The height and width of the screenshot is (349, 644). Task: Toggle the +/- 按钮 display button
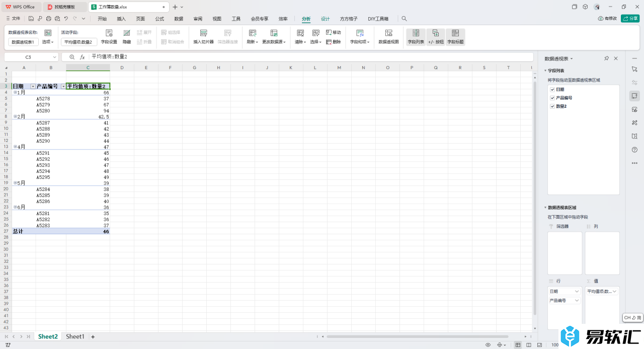click(x=436, y=36)
